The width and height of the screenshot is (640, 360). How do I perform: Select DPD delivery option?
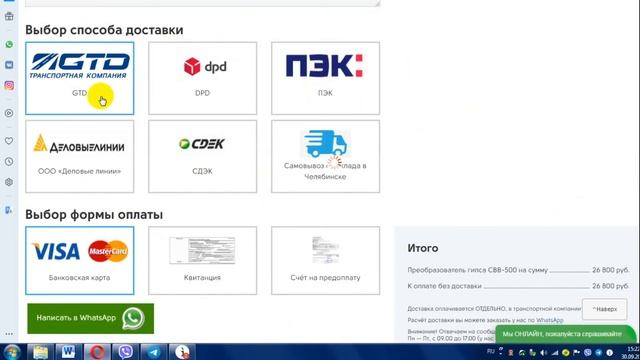point(202,78)
